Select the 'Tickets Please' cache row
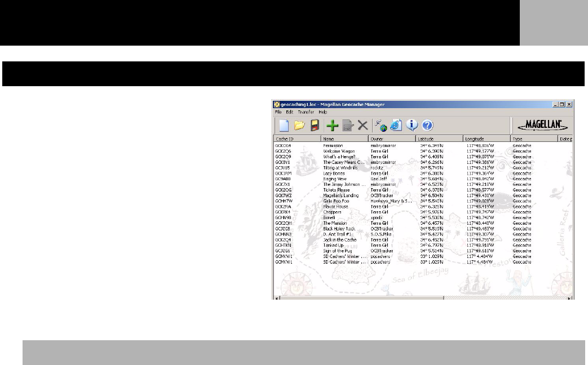The height and width of the screenshot is (365, 588). click(423, 190)
